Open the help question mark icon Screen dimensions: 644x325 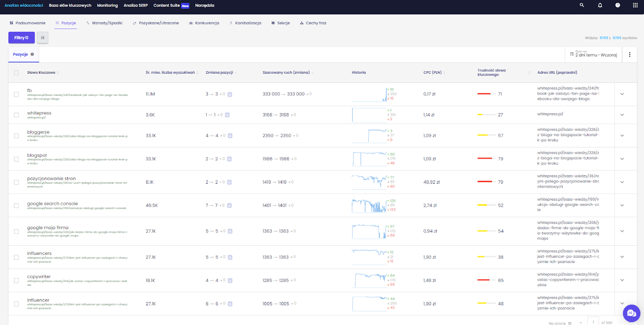pos(618,5)
